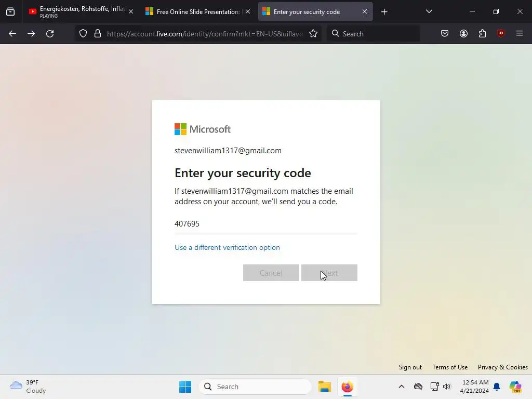Open the volume speaker tray icon
532x399 pixels.
[447, 387]
